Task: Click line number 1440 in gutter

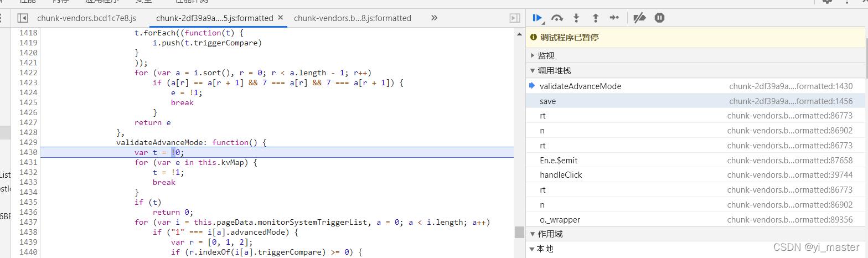Action: click(28, 252)
